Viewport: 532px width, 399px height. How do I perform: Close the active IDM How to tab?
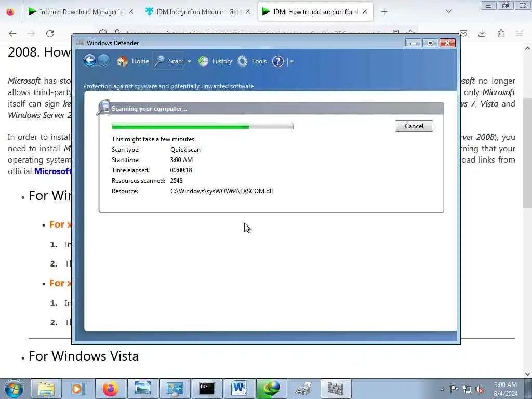coord(365,12)
